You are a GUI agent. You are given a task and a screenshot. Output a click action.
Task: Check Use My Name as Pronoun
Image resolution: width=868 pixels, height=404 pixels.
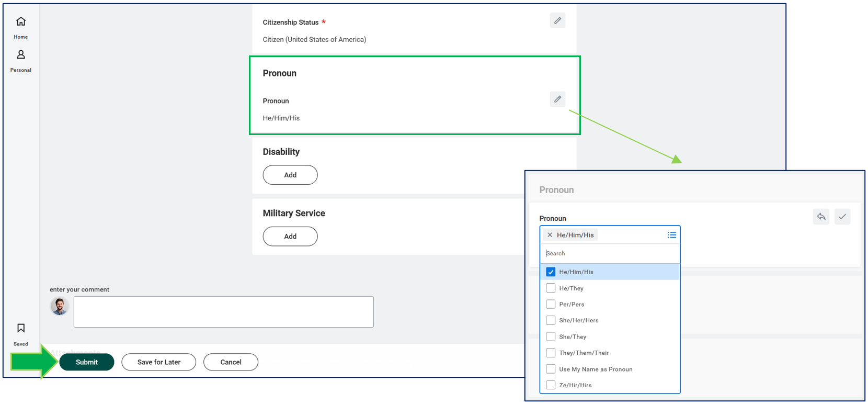coord(551,369)
